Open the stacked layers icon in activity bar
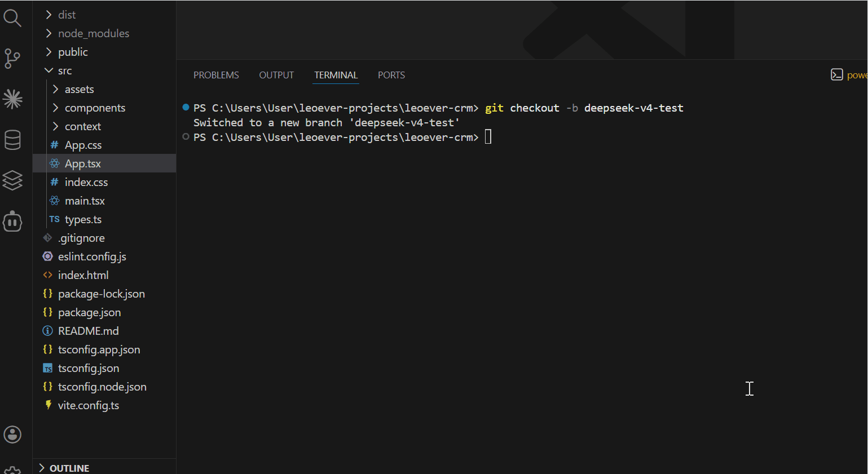This screenshot has height=474, width=868. (12, 180)
